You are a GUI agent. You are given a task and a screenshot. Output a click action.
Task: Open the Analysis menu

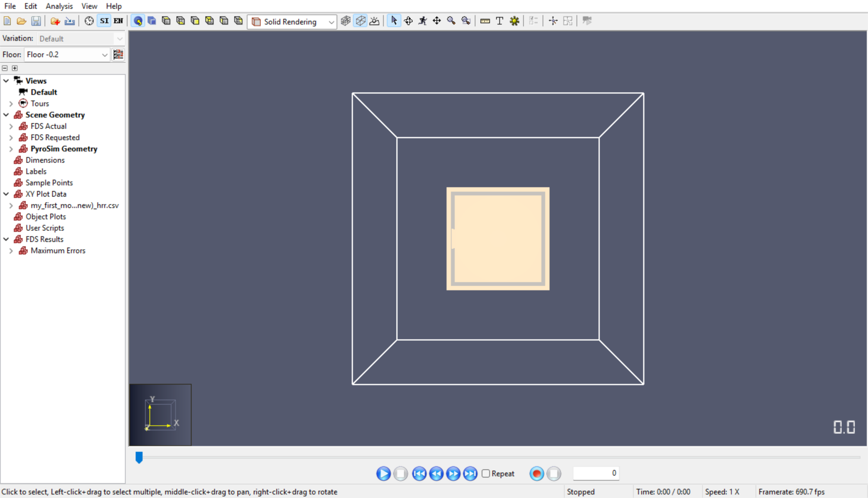tap(59, 6)
